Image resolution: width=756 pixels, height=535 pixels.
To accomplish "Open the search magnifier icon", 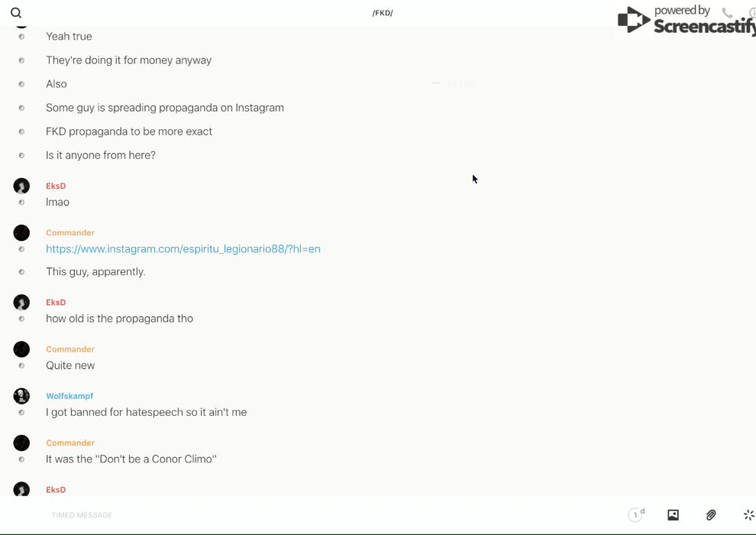I will [x=16, y=13].
